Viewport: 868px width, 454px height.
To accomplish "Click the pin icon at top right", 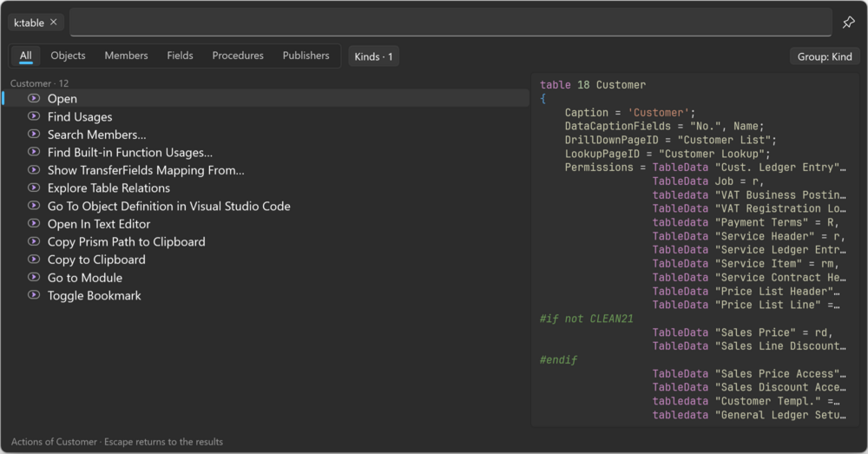I will [848, 23].
